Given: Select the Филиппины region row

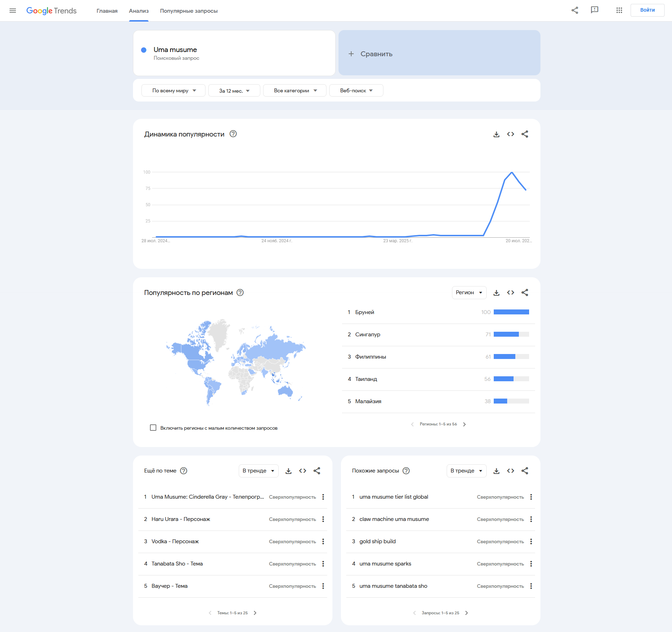Looking at the screenshot, I should [x=439, y=357].
